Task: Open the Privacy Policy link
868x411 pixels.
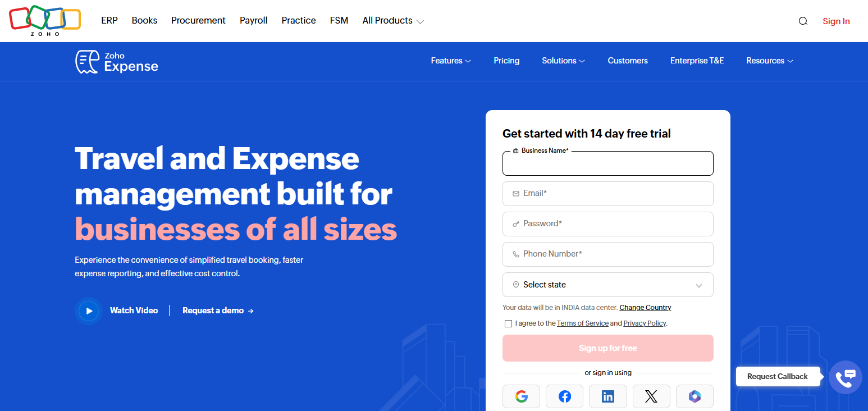Action: (645, 323)
